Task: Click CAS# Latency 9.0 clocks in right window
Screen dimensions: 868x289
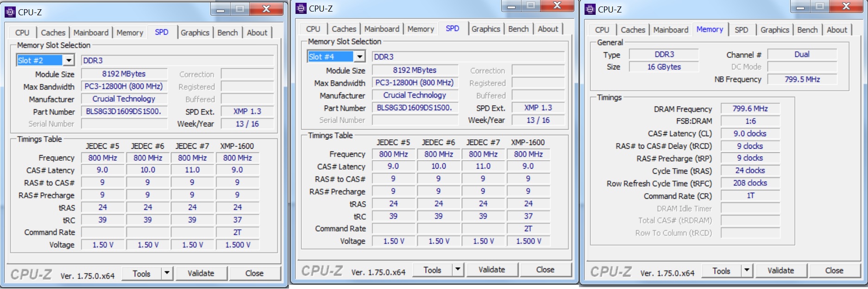Action: pos(750,134)
